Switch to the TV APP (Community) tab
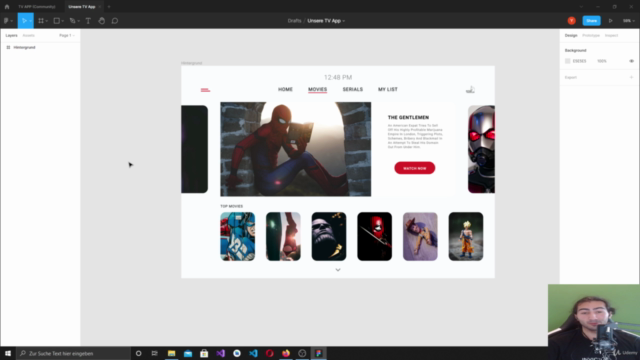This screenshot has width=640, height=360. tap(37, 7)
